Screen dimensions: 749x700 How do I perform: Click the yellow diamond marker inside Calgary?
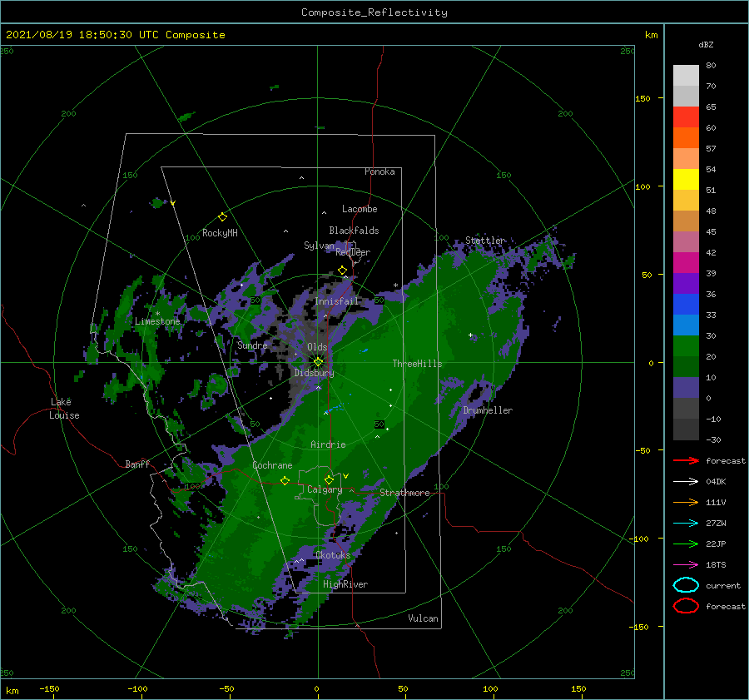(x=329, y=479)
